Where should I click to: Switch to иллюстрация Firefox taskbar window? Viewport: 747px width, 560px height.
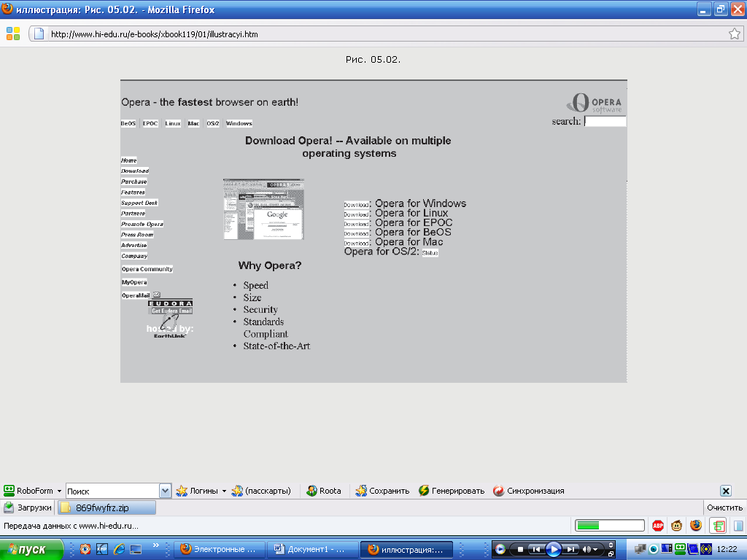tap(406, 550)
